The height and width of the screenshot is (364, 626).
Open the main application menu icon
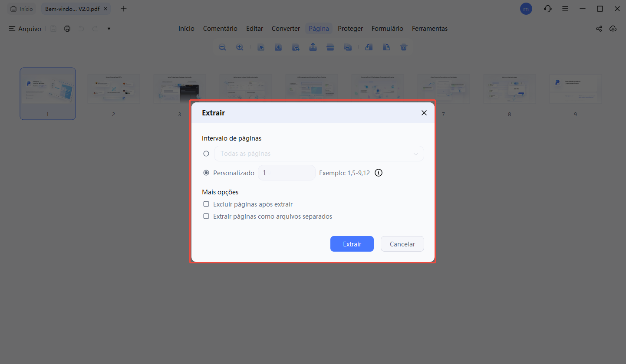(565, 9)
